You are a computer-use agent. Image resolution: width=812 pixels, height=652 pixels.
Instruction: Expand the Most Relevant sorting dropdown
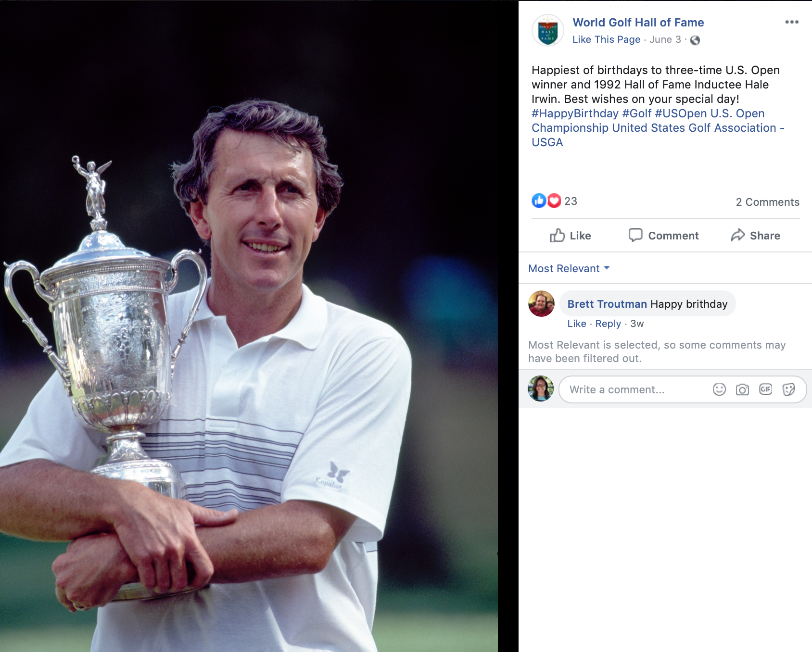pyautogui.click(x=569, y=268)
